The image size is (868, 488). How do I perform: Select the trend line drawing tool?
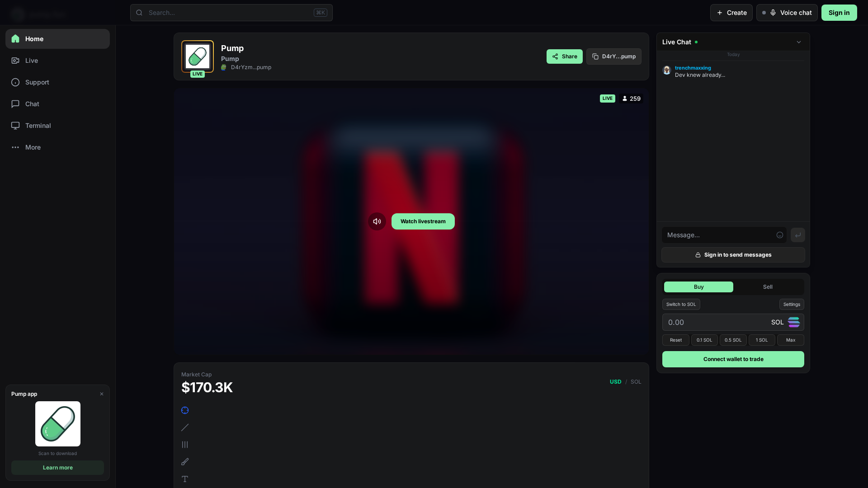pos(185,427)
